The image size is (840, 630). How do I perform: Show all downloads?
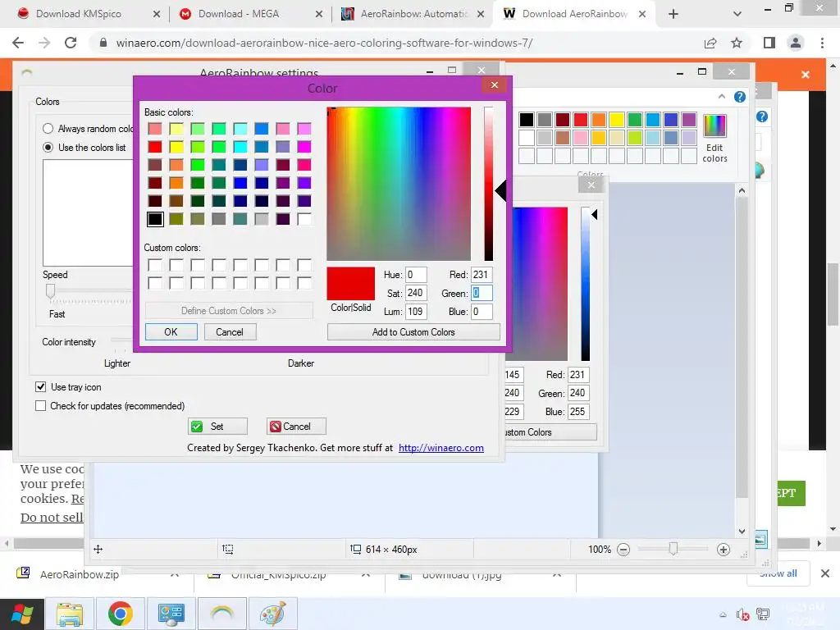tap(778, 573)
